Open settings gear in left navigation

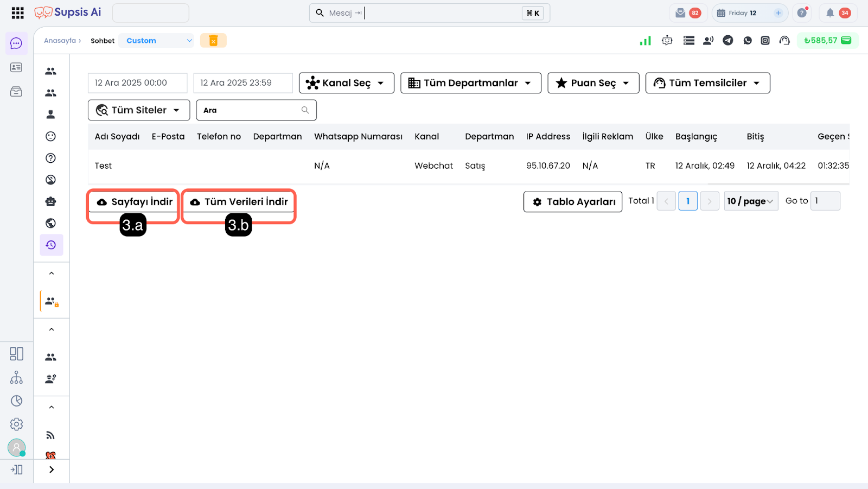16,424
